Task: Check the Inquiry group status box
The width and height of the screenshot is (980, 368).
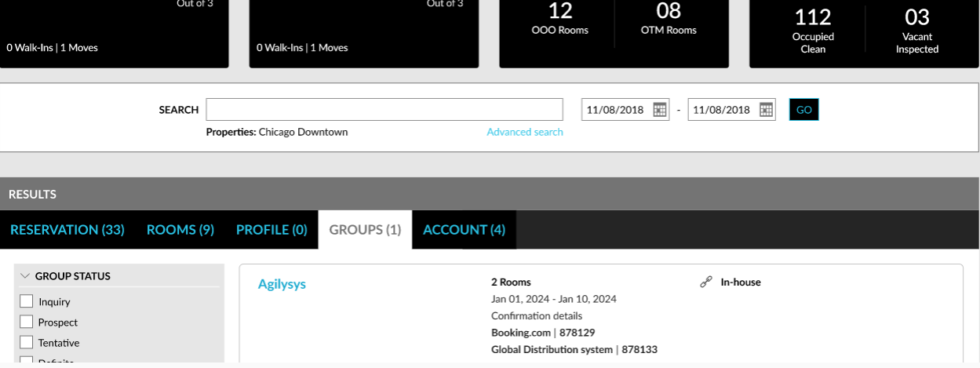Action: 27,301
